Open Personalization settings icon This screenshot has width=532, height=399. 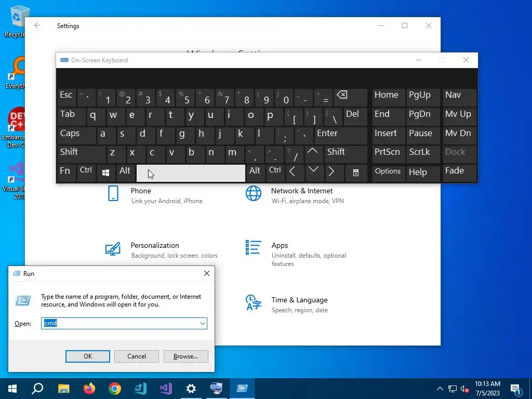tap(113, 248)
